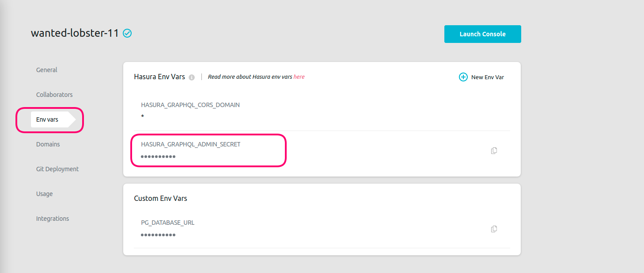Copy the PG_DATABASE_URL value

[x=494, y=229]
